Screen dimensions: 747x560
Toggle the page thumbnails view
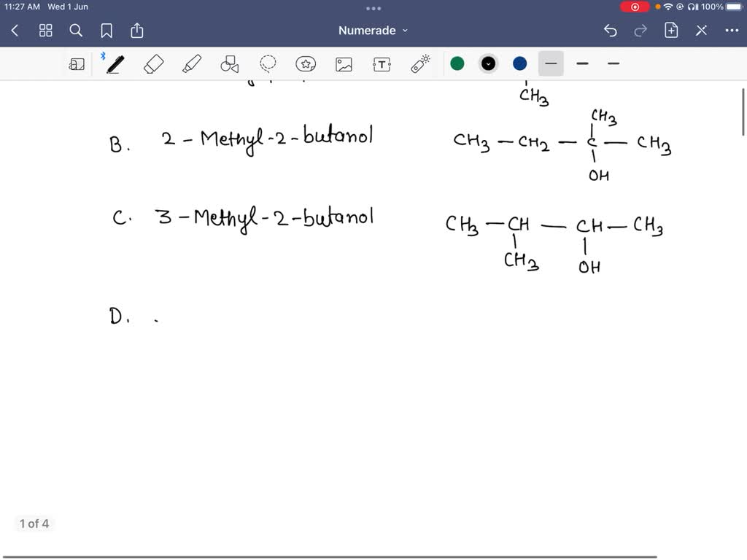pyautogui.click(x=45, y=31)
